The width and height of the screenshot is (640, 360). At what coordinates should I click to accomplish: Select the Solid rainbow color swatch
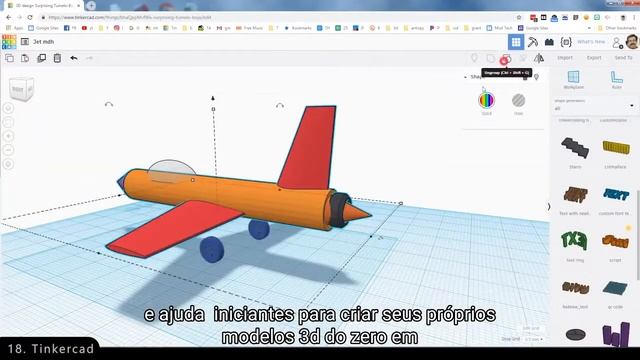pos(487,100)
